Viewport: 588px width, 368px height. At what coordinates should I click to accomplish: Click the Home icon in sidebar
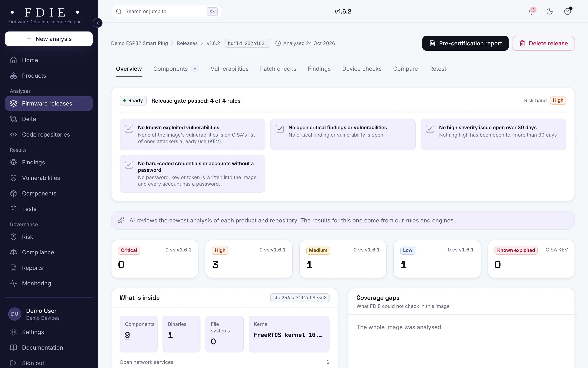pyautogui.click(x=14, y=60)
